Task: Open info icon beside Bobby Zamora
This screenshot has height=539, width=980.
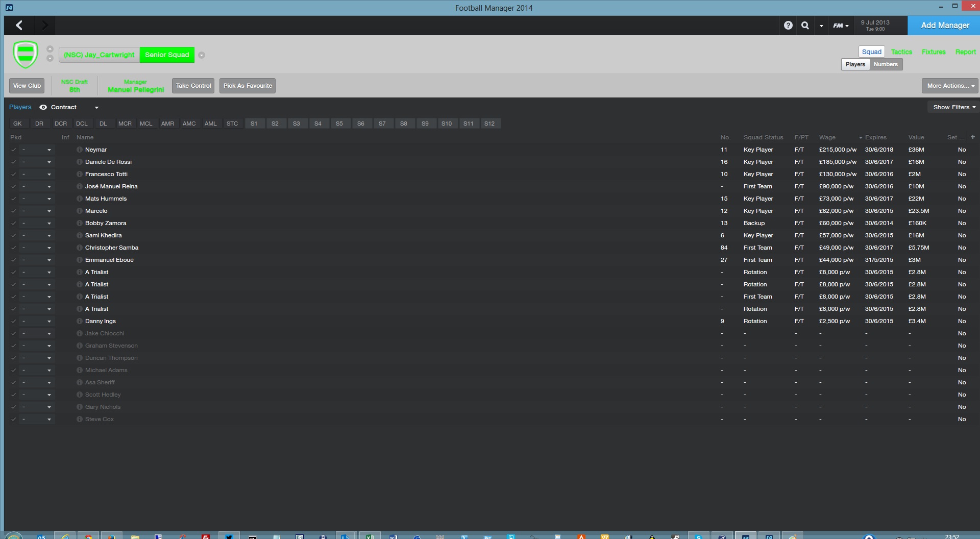Action: tap(80, 223)
